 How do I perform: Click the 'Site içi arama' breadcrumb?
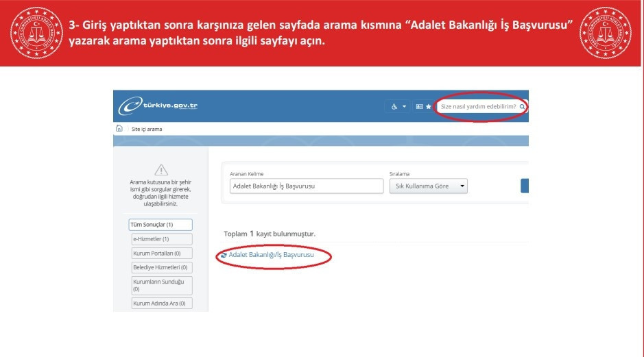coord(147,129)
